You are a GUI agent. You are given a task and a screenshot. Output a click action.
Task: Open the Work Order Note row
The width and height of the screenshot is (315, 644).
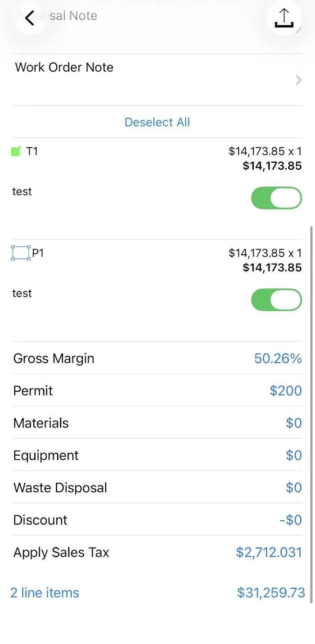(x=157, y=80)
